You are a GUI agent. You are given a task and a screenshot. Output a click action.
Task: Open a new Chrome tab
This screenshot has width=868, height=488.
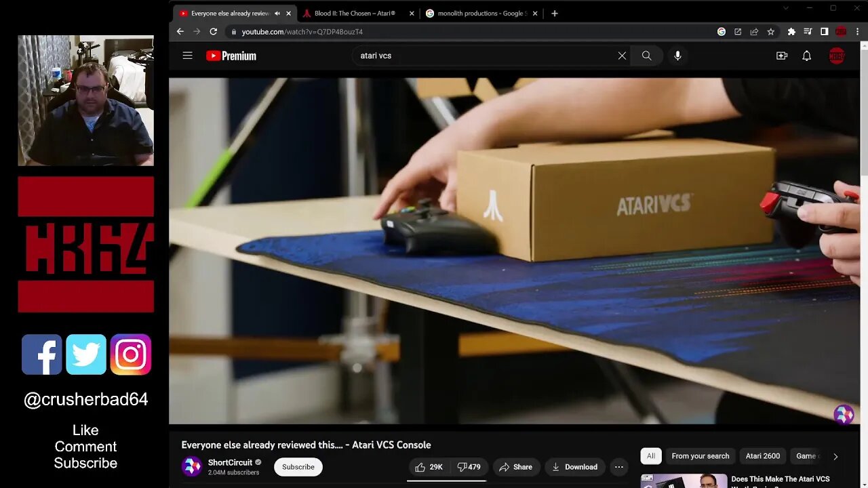coord(555,14)
